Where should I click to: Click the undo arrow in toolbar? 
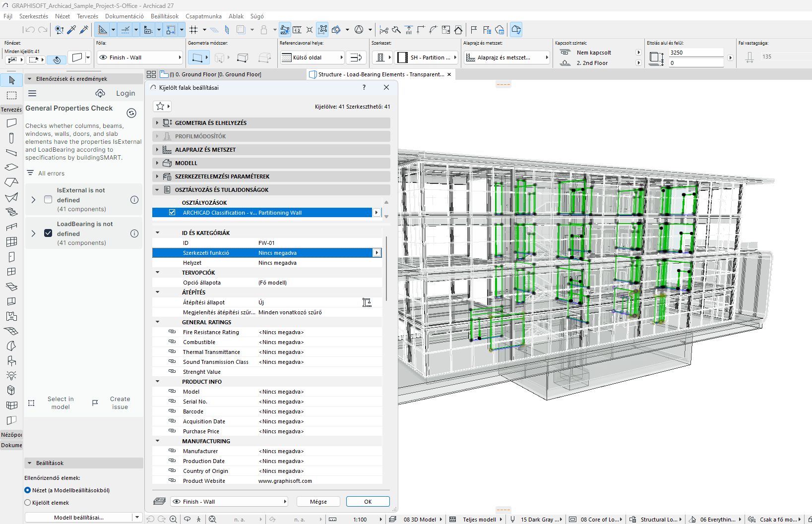[x=30, y=30]
